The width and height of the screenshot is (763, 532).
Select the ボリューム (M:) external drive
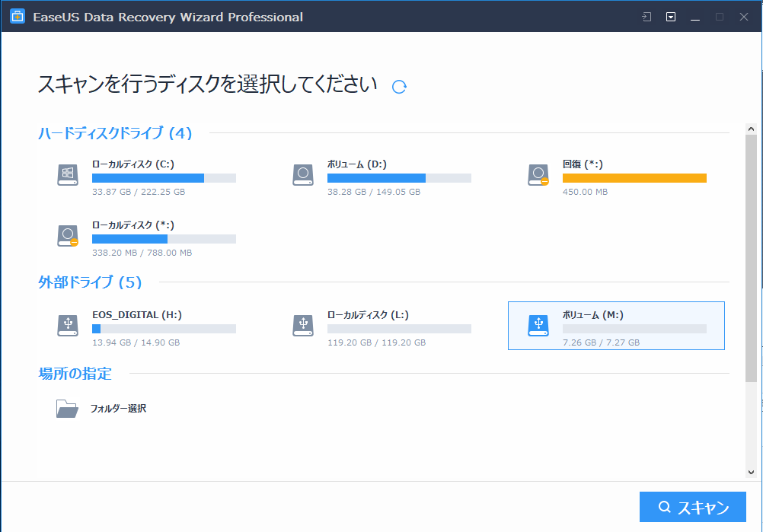click(x=615, y=326)
